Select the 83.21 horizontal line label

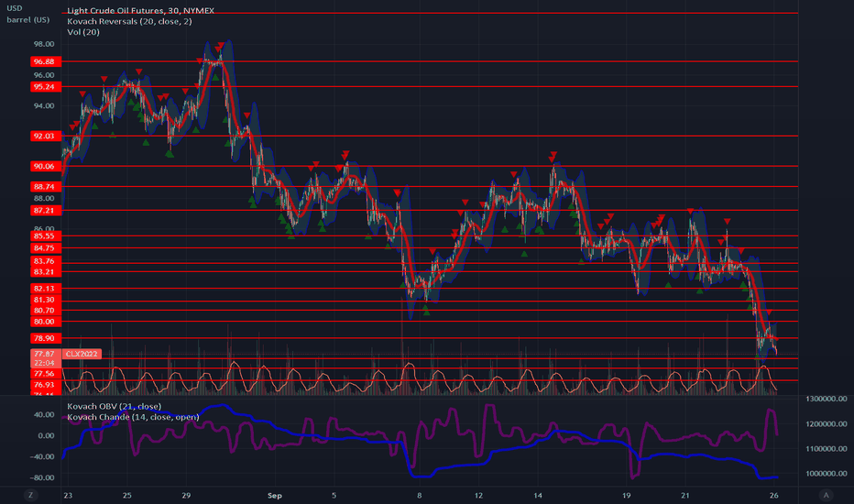[46, 272]
